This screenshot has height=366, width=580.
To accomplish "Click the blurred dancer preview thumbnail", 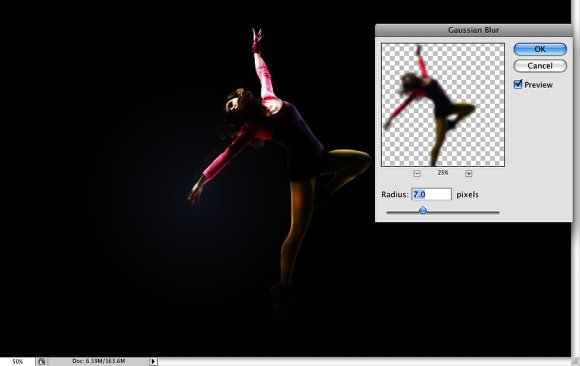I will [443, 105].
